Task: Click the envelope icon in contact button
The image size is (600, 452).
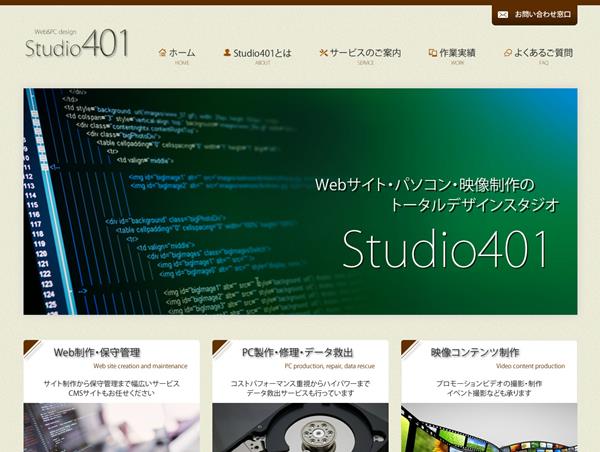Action: [x=503, y=15]
